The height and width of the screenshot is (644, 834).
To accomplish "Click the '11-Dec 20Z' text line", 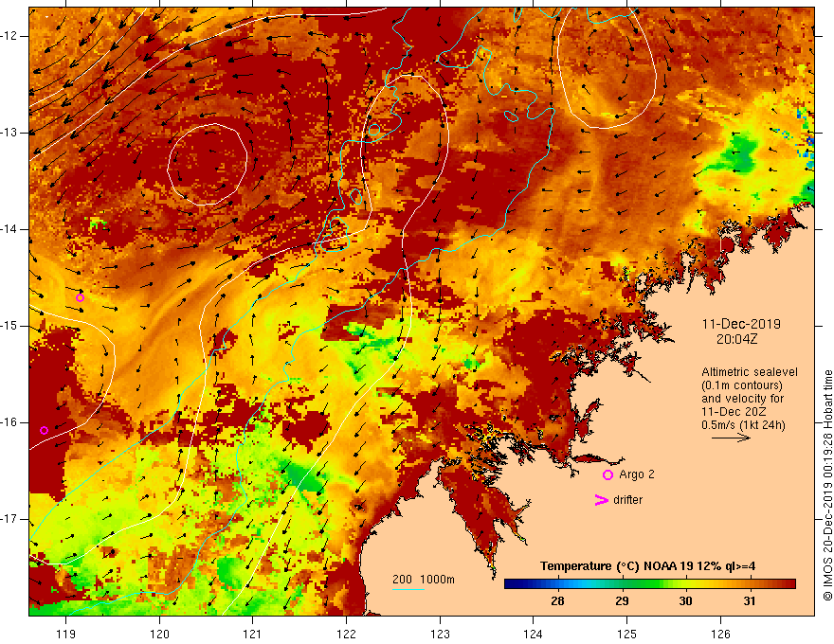I will [732, 412].
